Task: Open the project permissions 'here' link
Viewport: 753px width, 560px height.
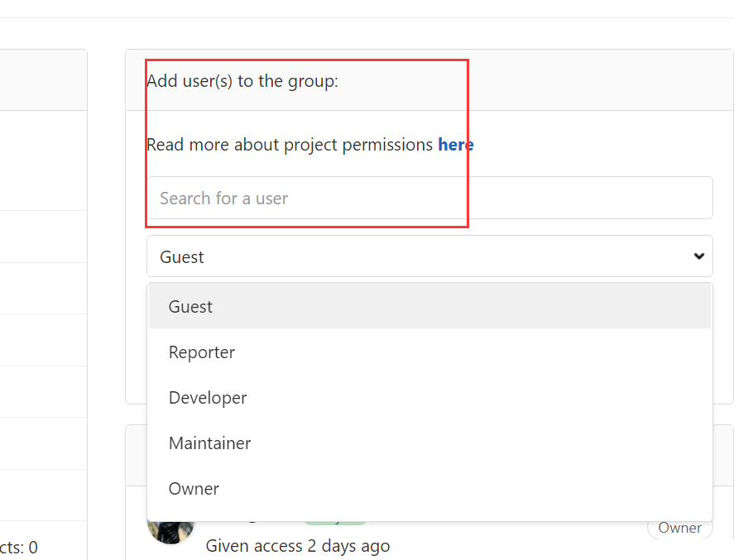Action: (x=456, y=145)
